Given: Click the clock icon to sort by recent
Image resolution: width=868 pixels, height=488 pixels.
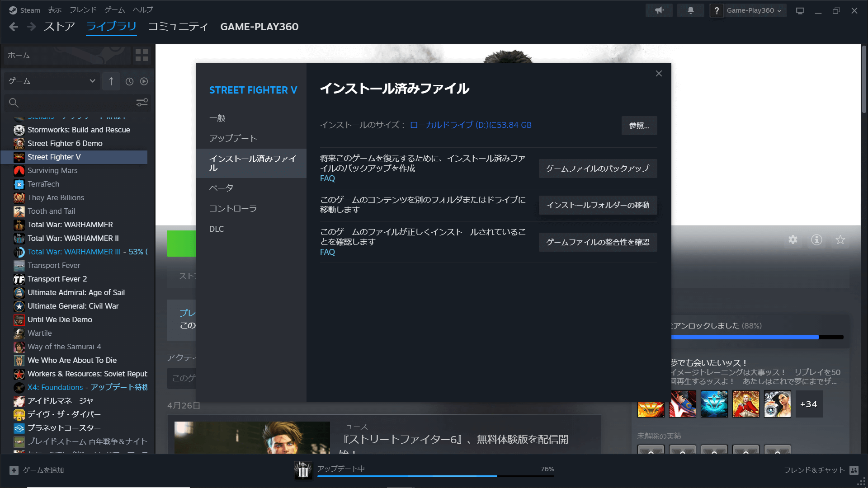Looking at the screenshot, I should (x=129, y=81).
